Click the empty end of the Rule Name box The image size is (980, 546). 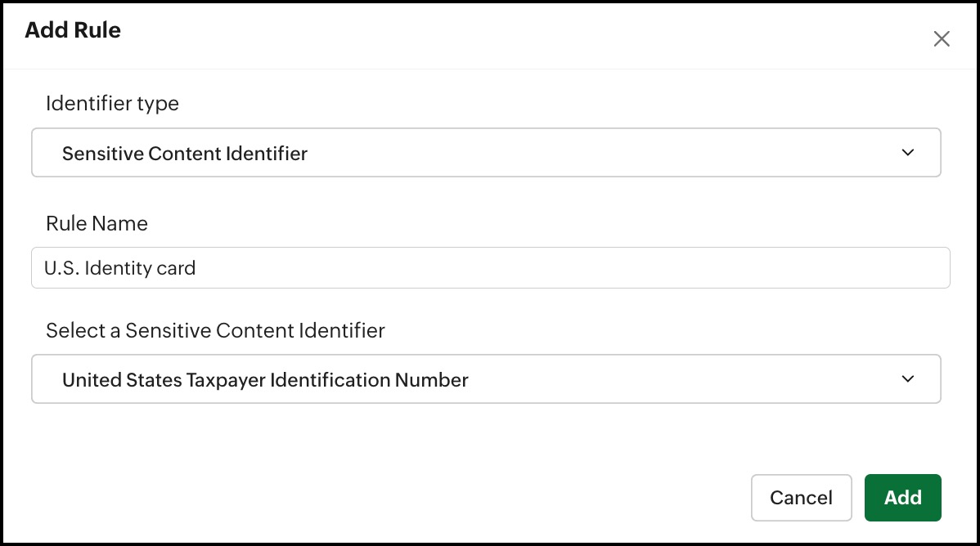point(736,268)
